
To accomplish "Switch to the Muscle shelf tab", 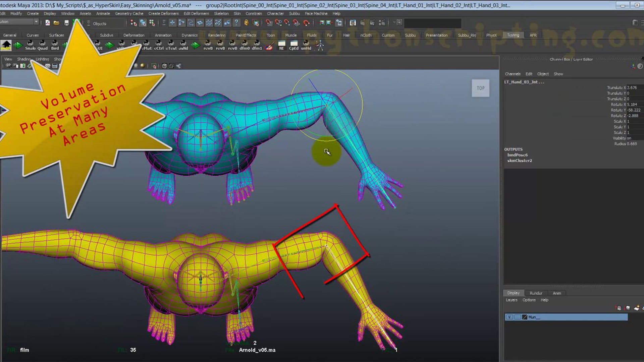I will [291, 35].
